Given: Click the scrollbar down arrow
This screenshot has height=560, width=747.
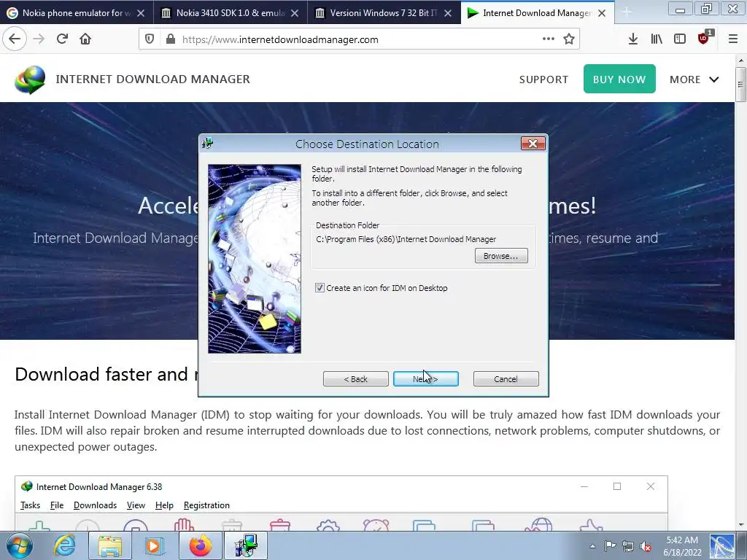Looking at the screenshot, I should pos(740,525).
